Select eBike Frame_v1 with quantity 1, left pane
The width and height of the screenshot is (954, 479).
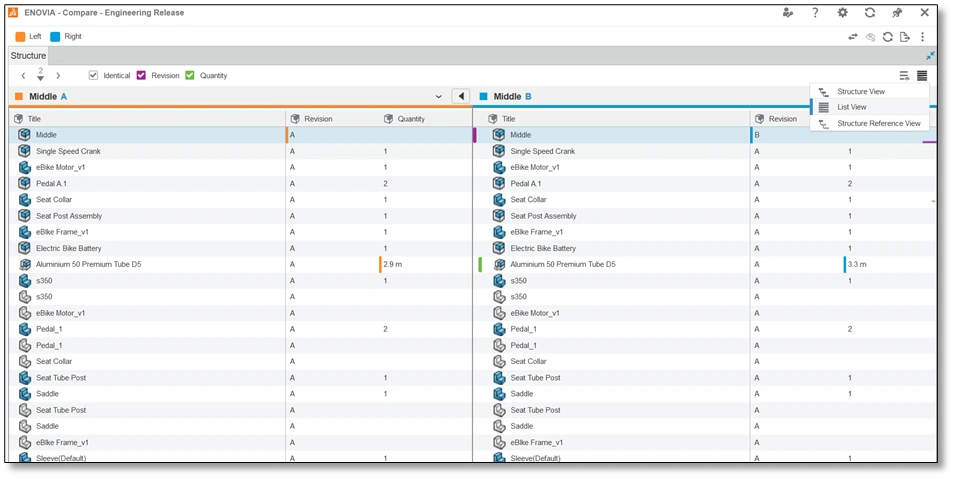(x=240, y=232)
